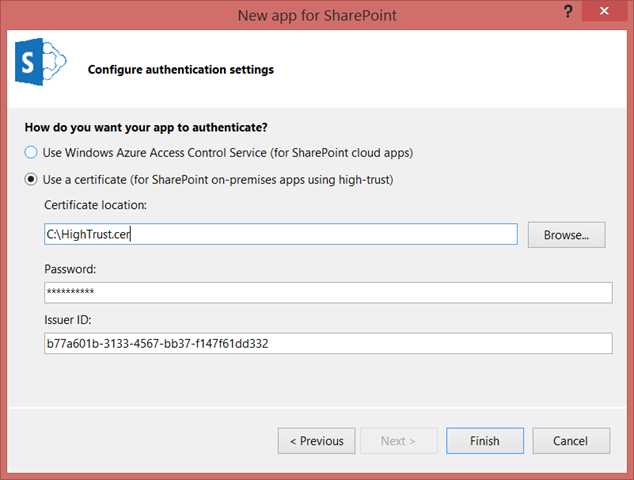Cancel the New app wizard
The width and height of the screenshot is (634, 480).
(x=571, y=441)
